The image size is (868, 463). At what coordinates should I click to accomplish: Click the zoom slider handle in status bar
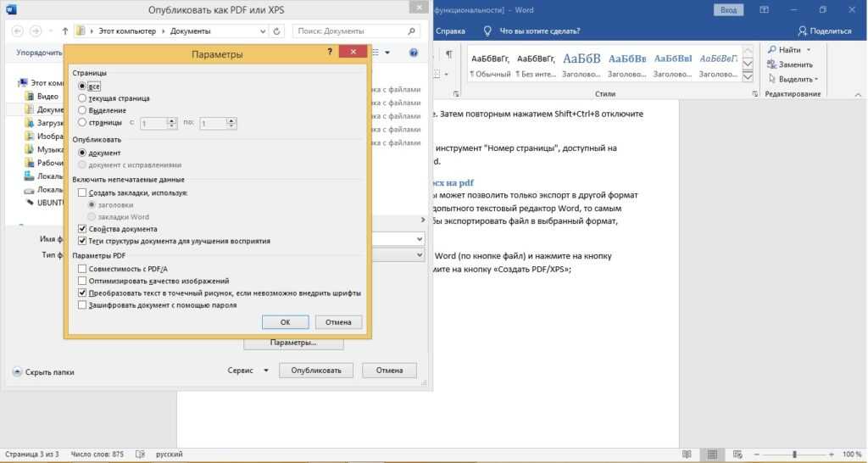[x=794, y=455]
